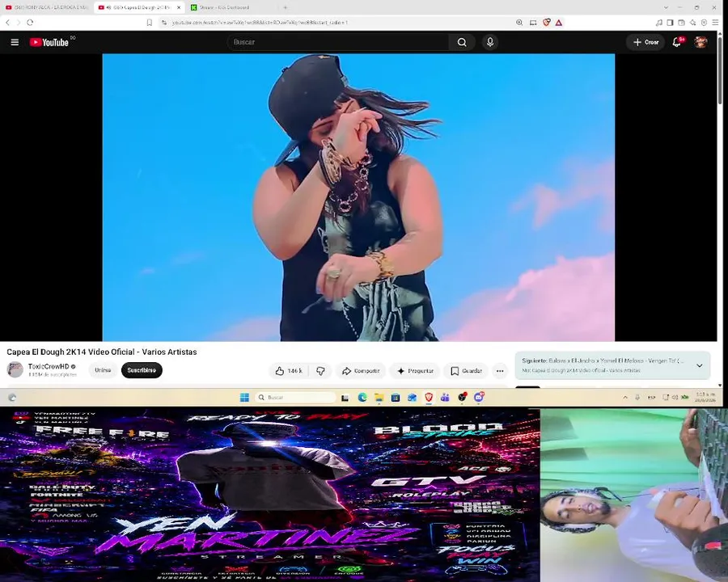Screen dimensions: 728x582
Task: Reload the page with the refresh icon
Action: (30, 23)
